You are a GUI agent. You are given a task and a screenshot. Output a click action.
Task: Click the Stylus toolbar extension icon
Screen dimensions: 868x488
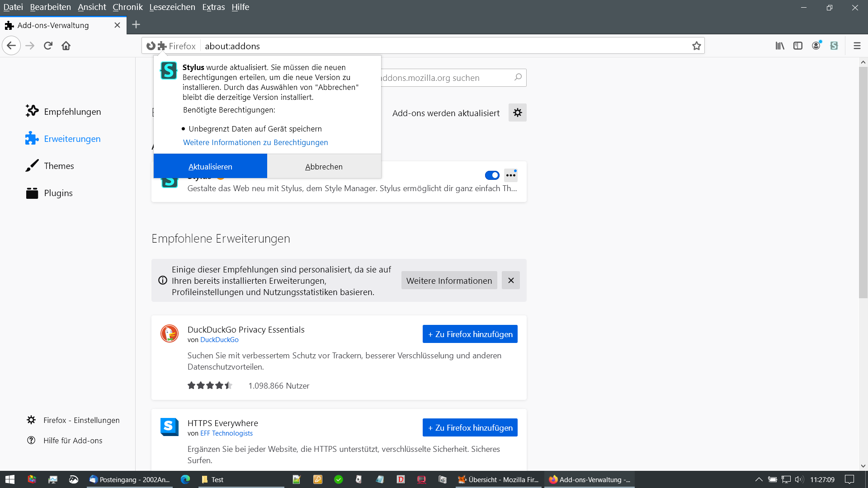point(834,46)
